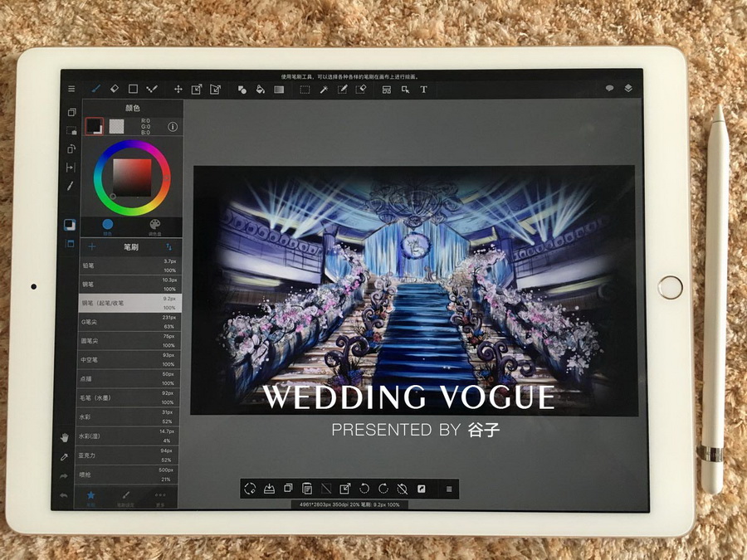Tap the Hand pan tool
Image resolution: width=747 pixels, height=560 pixels.
click(x=65, y=437)
